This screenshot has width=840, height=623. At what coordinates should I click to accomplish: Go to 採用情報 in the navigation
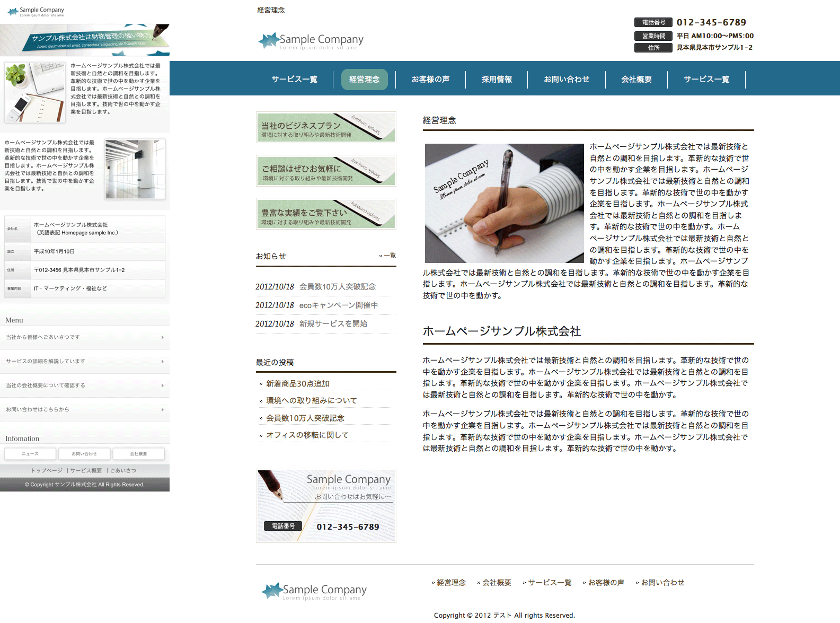[x=497, y=80]
